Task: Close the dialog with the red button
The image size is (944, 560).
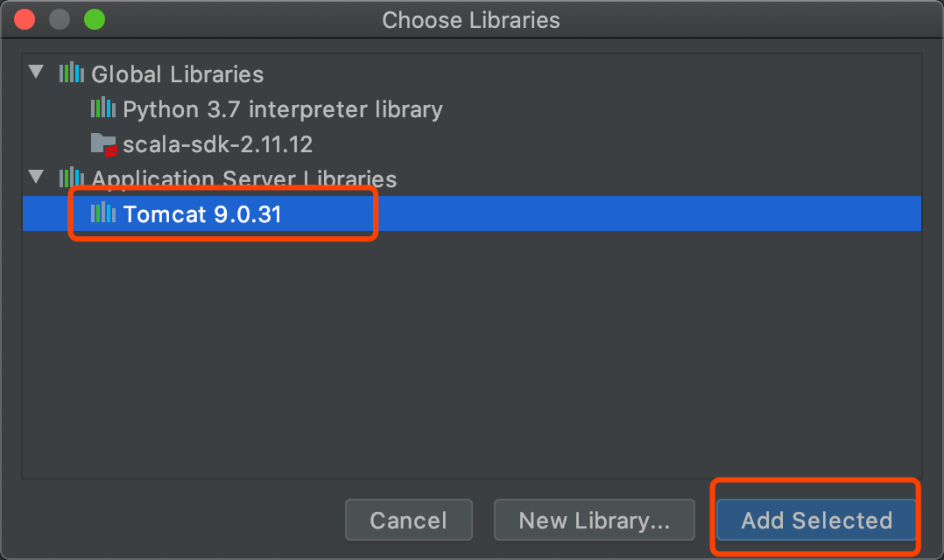Action: [25, 19]
